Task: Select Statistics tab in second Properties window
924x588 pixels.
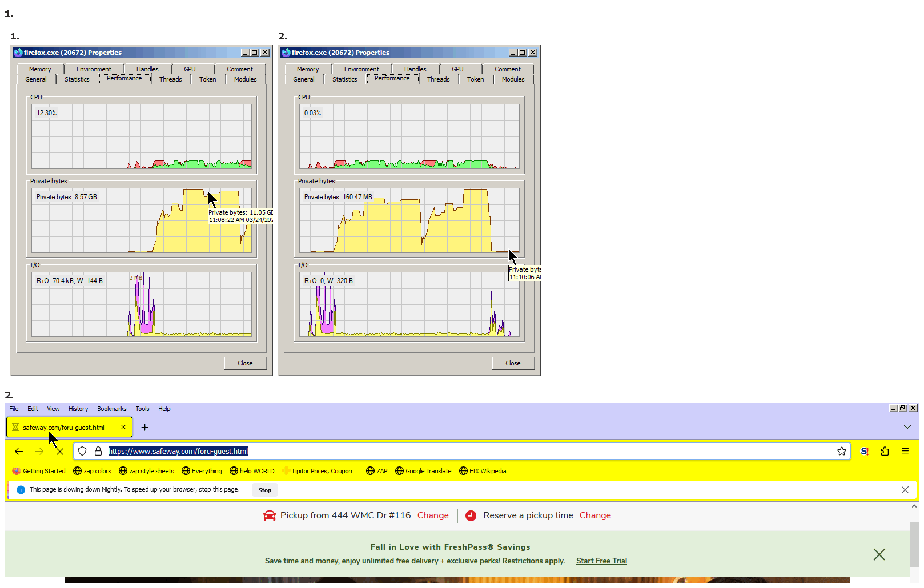Action: pos(345,80)
